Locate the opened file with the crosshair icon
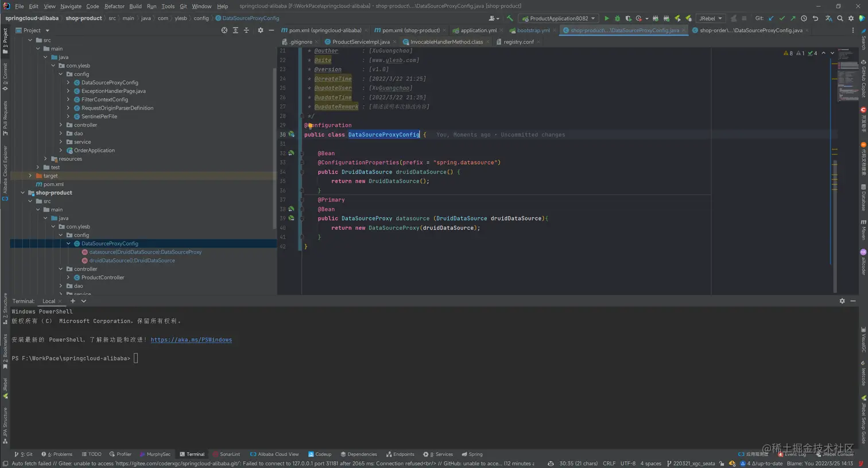 coord(224,30)
